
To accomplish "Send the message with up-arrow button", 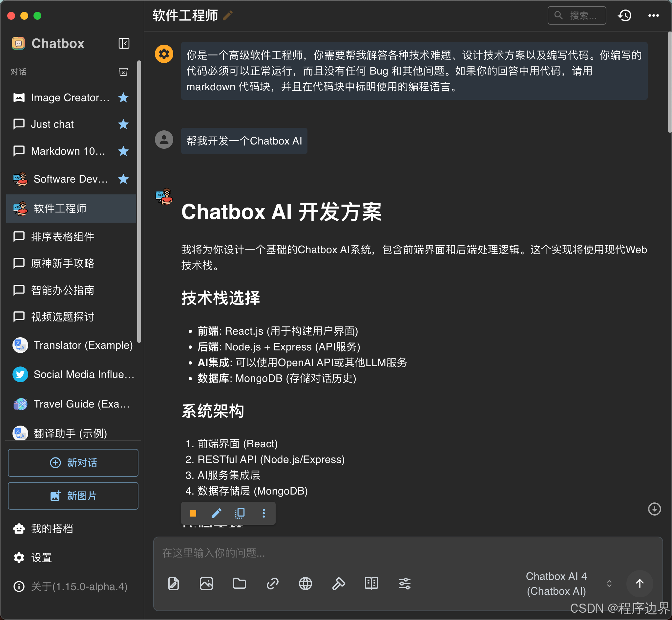I will click(640, 584).
